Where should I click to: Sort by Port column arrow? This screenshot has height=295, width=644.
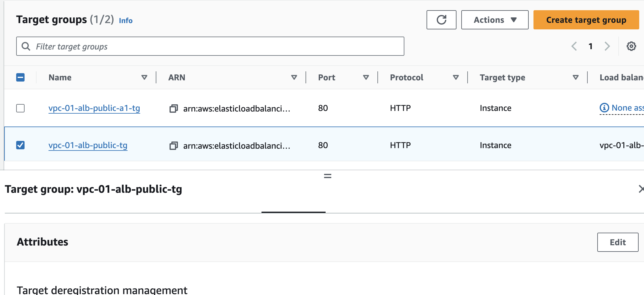click(366, 77)
